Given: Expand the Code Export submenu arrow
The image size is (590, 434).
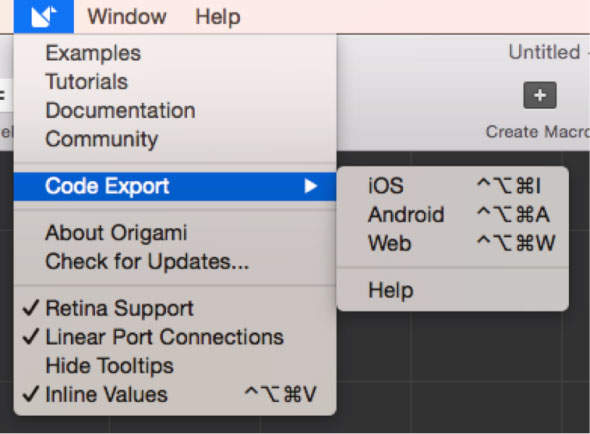Looking at the screenshot, I should coord(311,186).
